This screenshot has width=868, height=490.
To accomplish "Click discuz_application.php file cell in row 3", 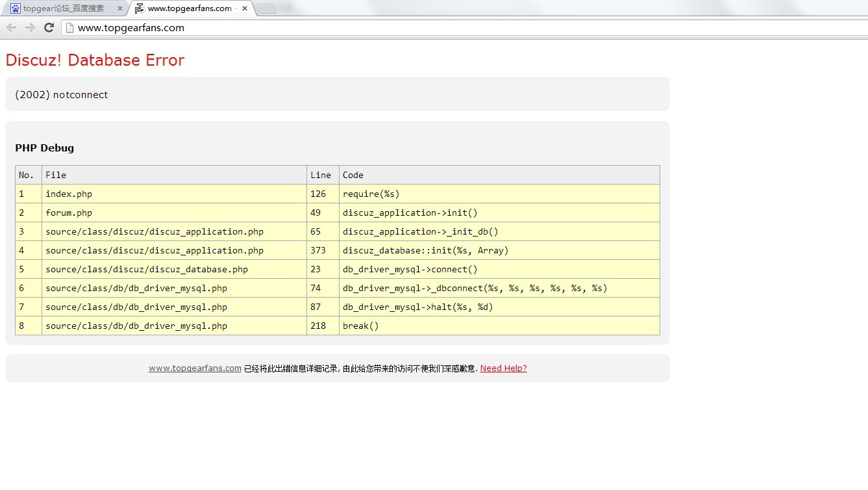I will point(174,231).
